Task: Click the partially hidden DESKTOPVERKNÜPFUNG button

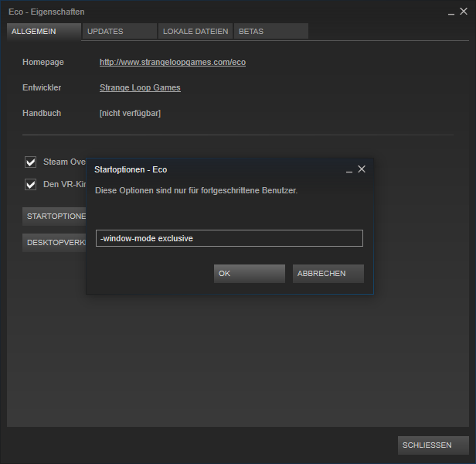Action: point(54,243)
